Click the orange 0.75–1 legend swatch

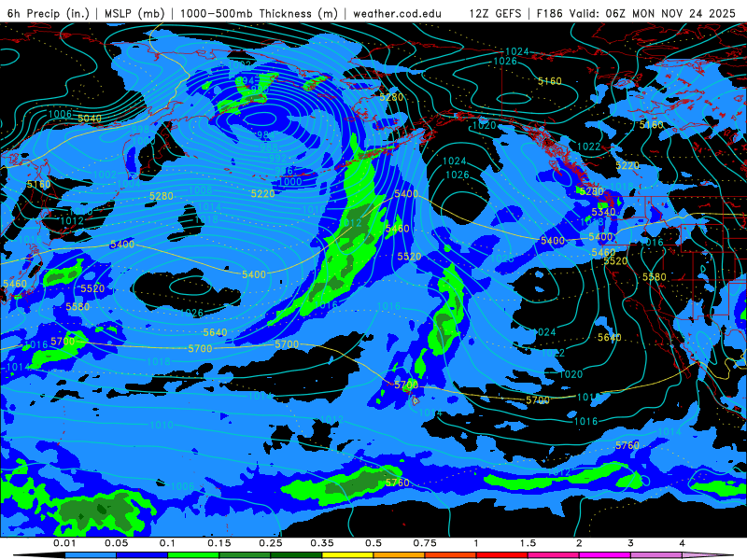tap(451, 555)
